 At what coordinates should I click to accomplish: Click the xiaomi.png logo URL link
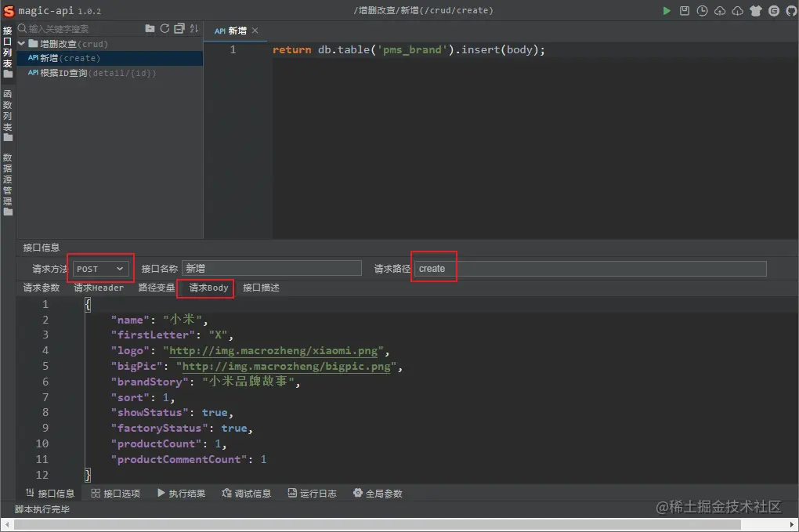[x=273, y=350]
